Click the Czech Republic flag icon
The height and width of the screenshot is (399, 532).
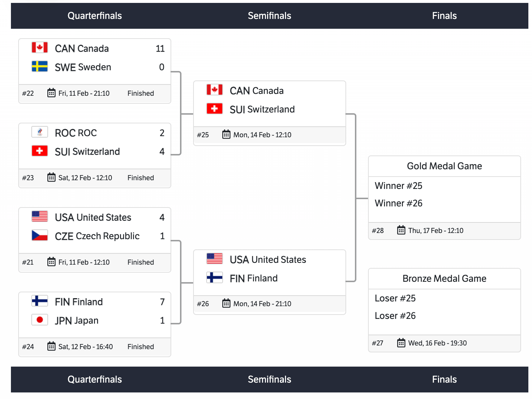coord(39,236)
